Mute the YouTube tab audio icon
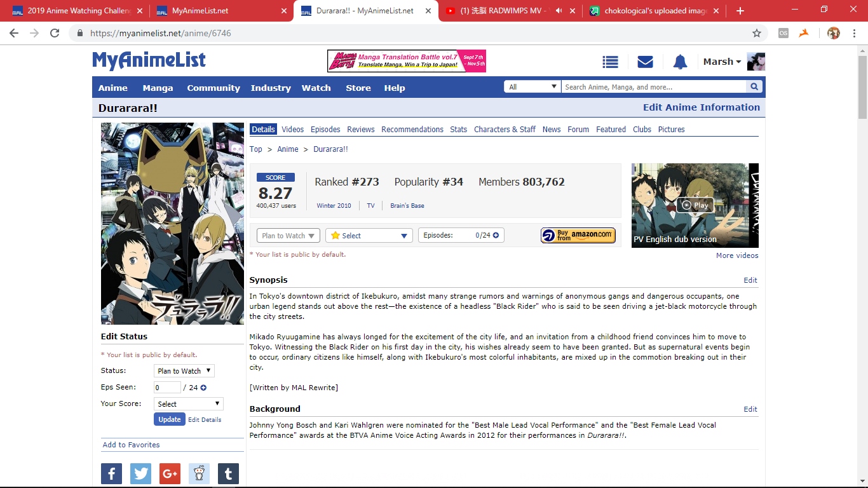 (559, 11)
